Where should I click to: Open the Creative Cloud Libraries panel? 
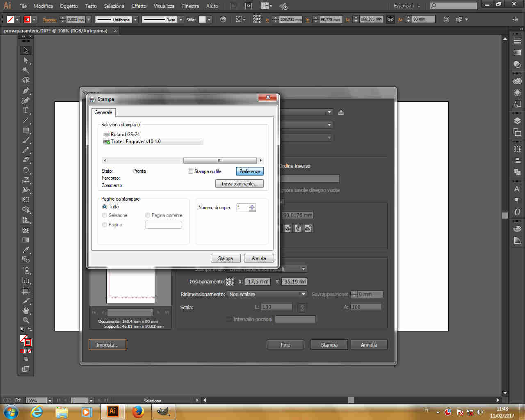[517, 81]
